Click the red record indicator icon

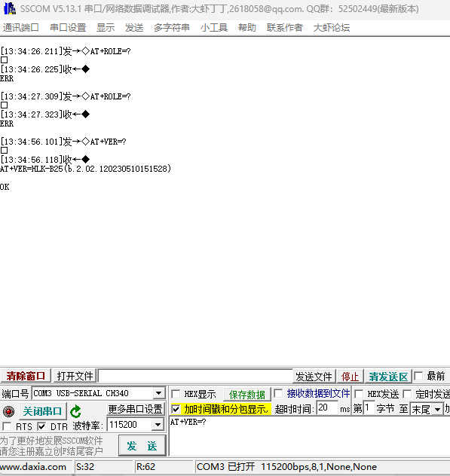[x=8, y=412]
